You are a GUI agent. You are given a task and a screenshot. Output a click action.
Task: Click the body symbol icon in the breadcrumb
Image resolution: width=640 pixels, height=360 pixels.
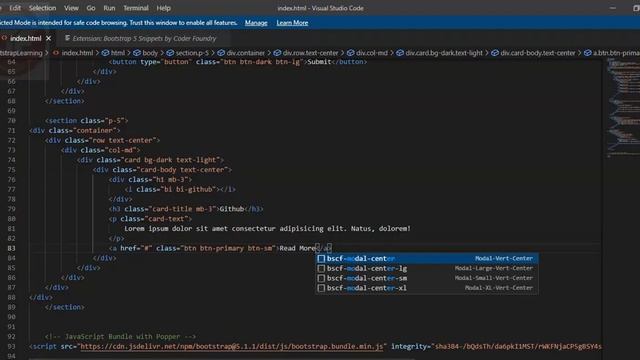tap(137, 53)
